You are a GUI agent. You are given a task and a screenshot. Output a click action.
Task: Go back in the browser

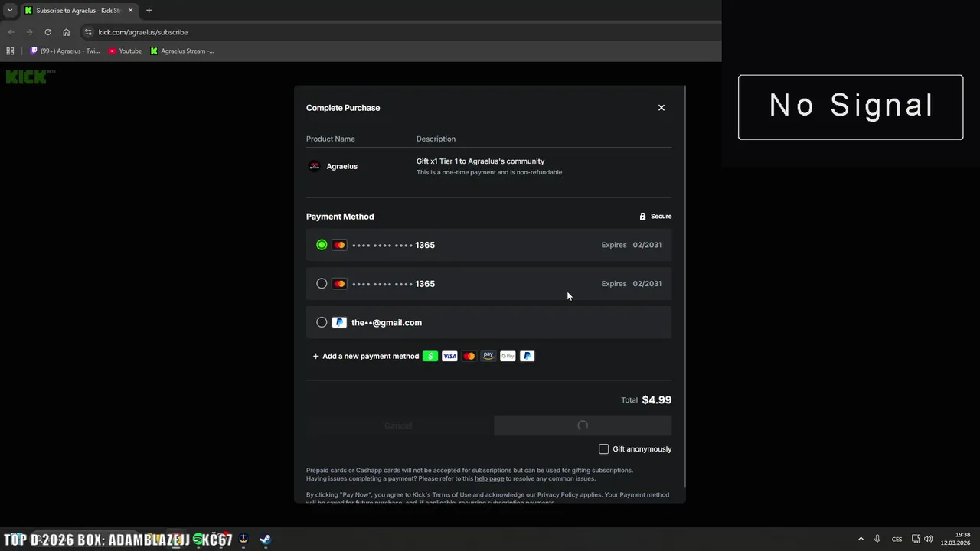point(11,32)
